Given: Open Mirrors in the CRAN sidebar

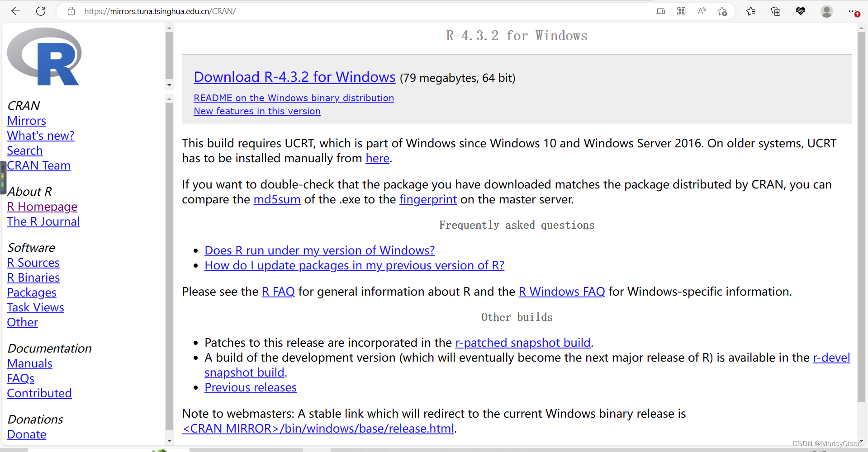Looking at the screenshot, I should pyautogui.click(x=27, y=121).
